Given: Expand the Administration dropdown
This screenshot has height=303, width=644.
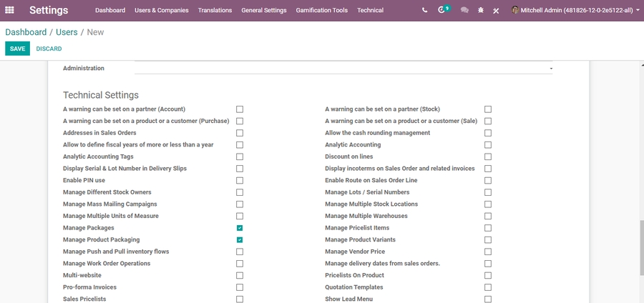Looking at the screenshot, I should 550,69.
